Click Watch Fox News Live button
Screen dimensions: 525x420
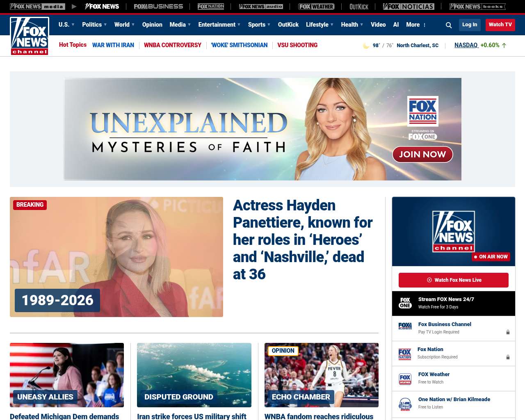point(454,280)
